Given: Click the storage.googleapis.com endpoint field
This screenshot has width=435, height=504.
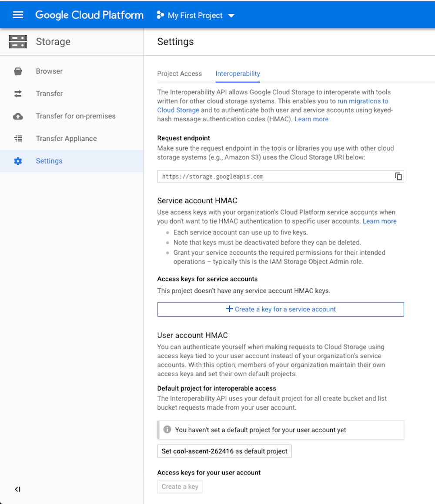Looking at the screenshot, I should coord(280,177).
